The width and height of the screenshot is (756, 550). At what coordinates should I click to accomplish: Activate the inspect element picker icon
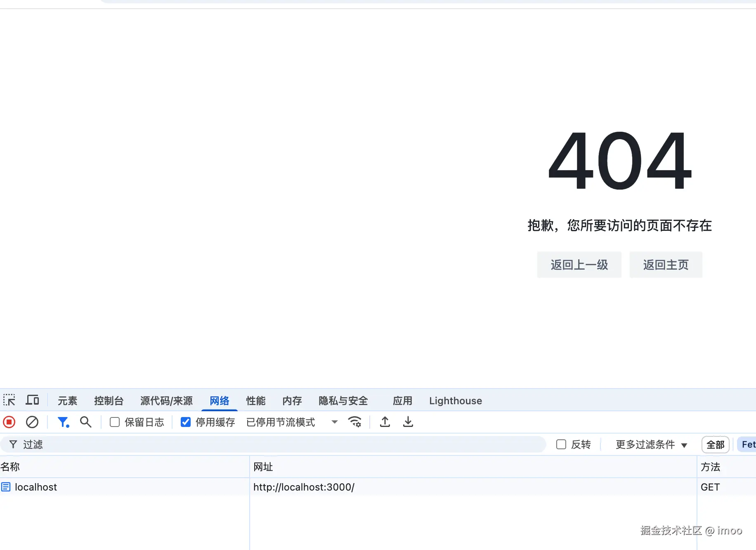[x=9, y=400]
